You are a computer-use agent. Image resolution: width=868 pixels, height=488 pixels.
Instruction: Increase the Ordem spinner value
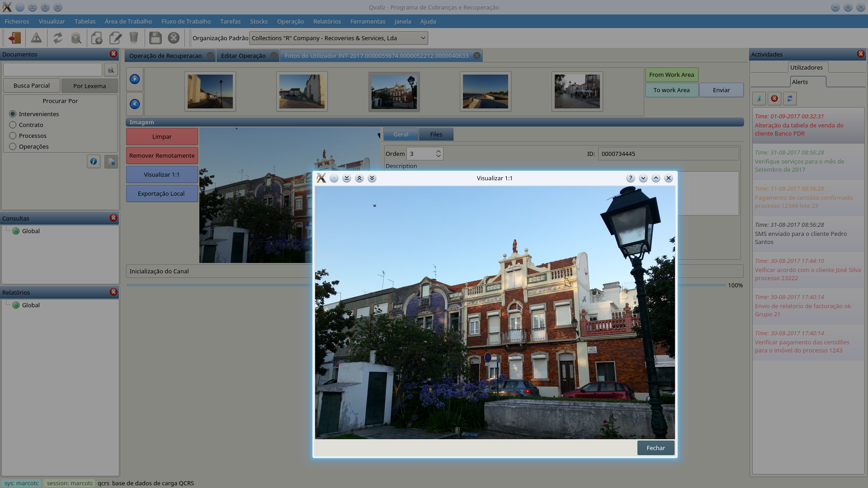(438, 151)
